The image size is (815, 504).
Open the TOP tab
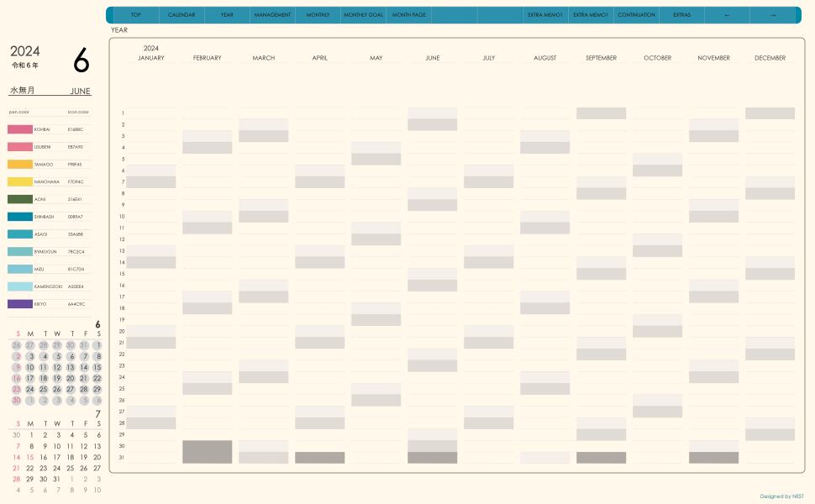[x=136, y=15]
